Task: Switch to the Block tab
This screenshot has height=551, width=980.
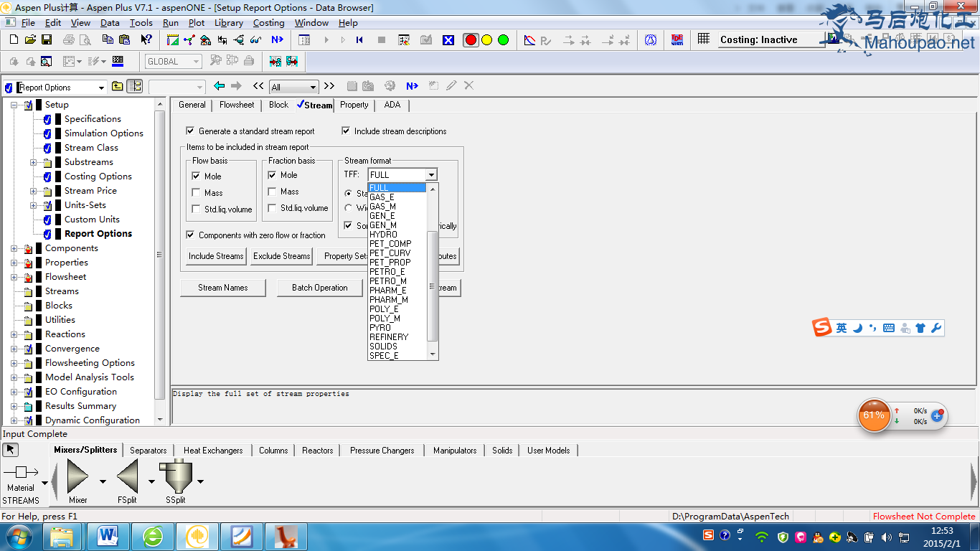Action: tap(278, 105)
